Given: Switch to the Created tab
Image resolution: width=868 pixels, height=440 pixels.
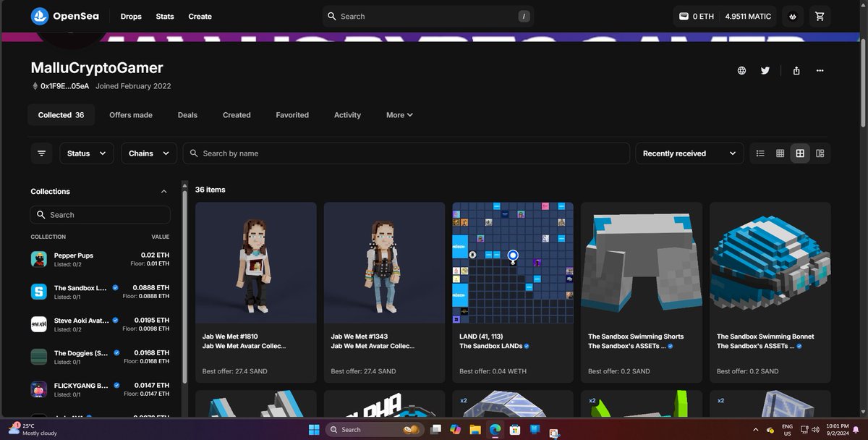Looking at the screenshot, I should 237,115.
